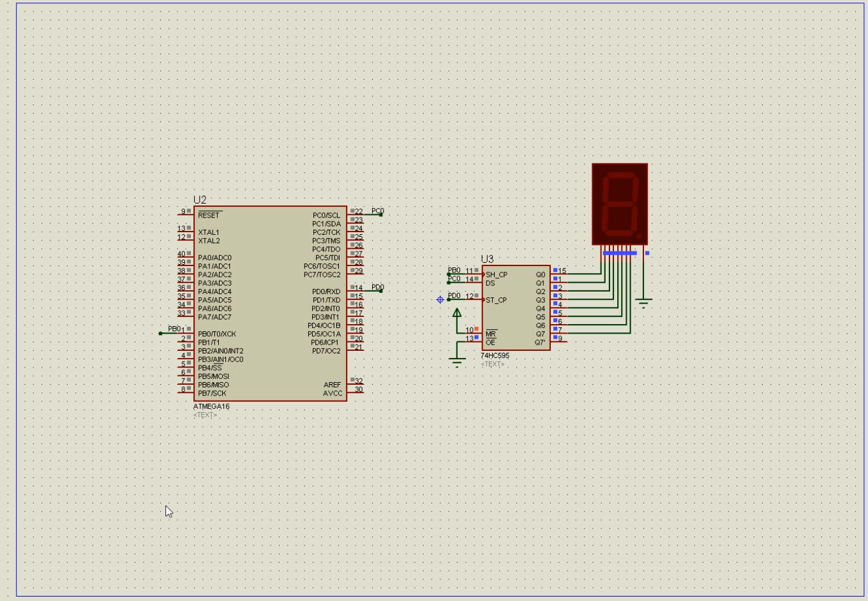Click the AVCC pin name
The image size is (868, 601).
point(332,393)
